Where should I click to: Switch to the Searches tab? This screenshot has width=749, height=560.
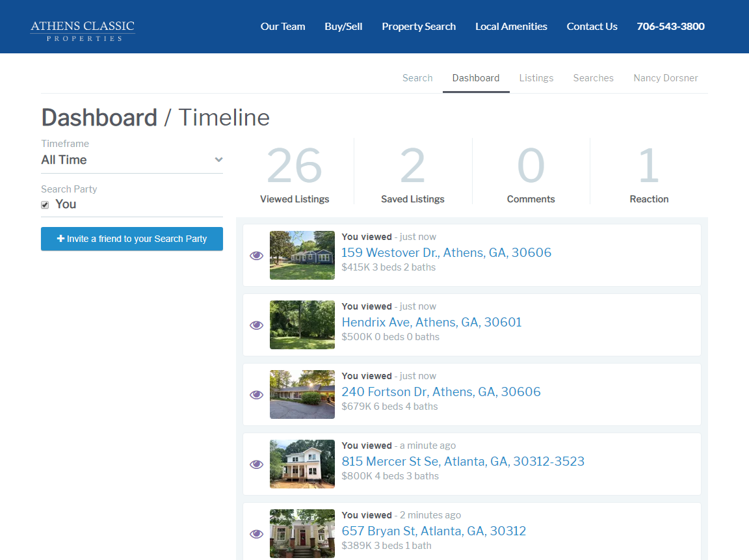pyautogui.click(x=593, y=78)
